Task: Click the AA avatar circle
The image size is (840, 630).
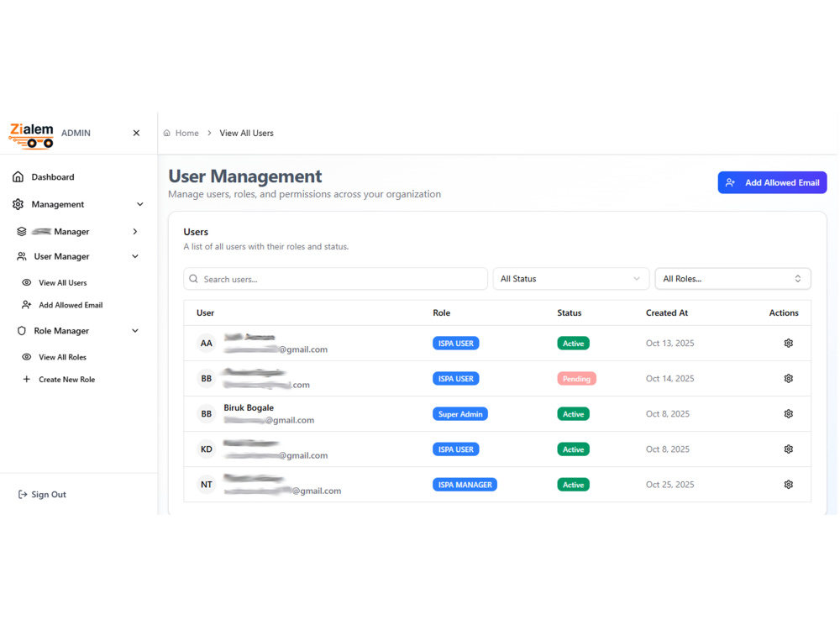Action: pyautogui.click(x=207, y=343)
